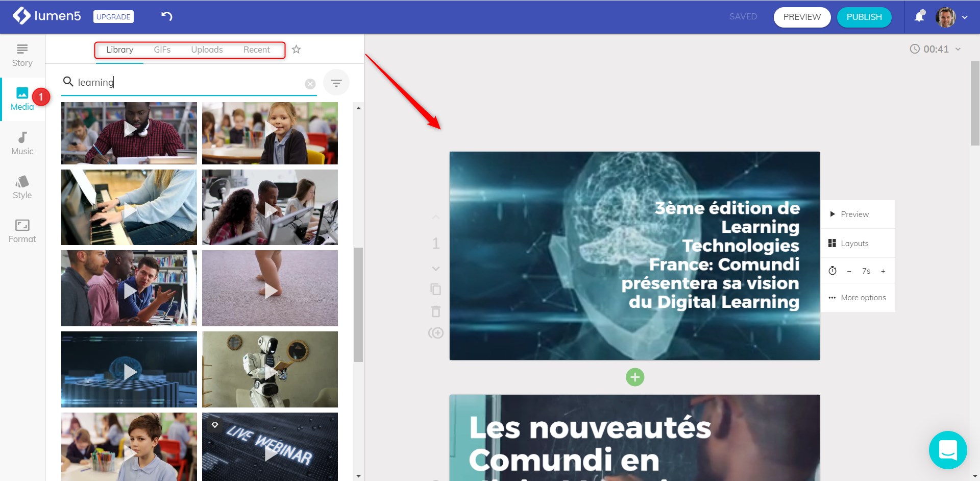This screenshot has width=980, height=481.
Task: Clear the learning search text
Action: (x=310, y=84)
